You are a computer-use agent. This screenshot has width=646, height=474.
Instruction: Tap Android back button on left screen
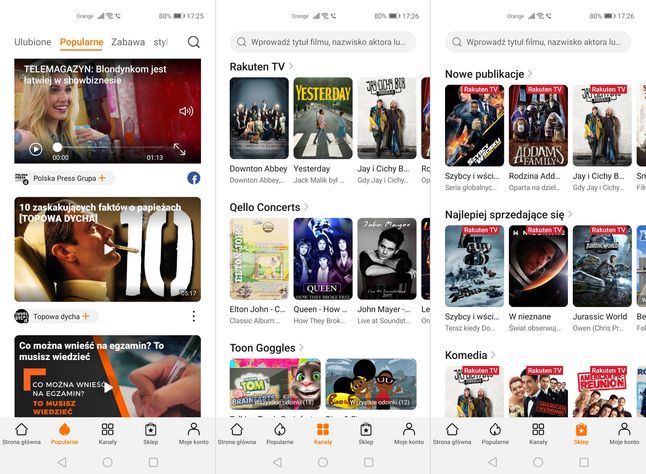[62, 462]
